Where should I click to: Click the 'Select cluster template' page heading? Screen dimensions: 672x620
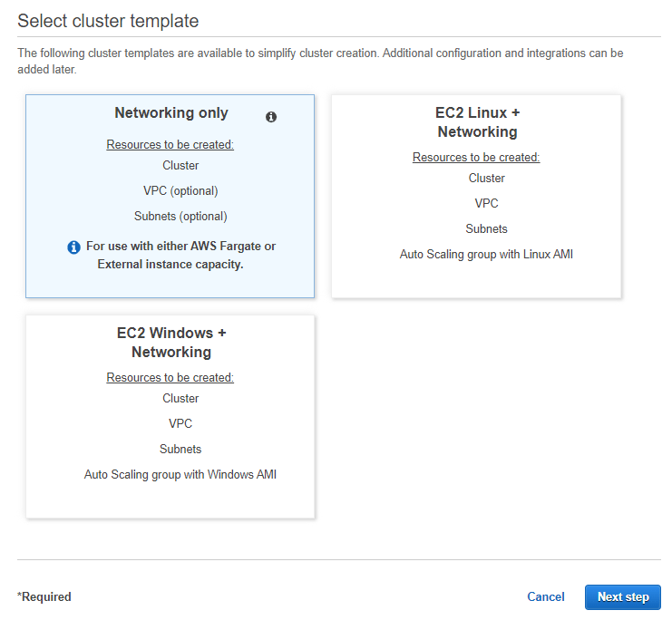108,21
